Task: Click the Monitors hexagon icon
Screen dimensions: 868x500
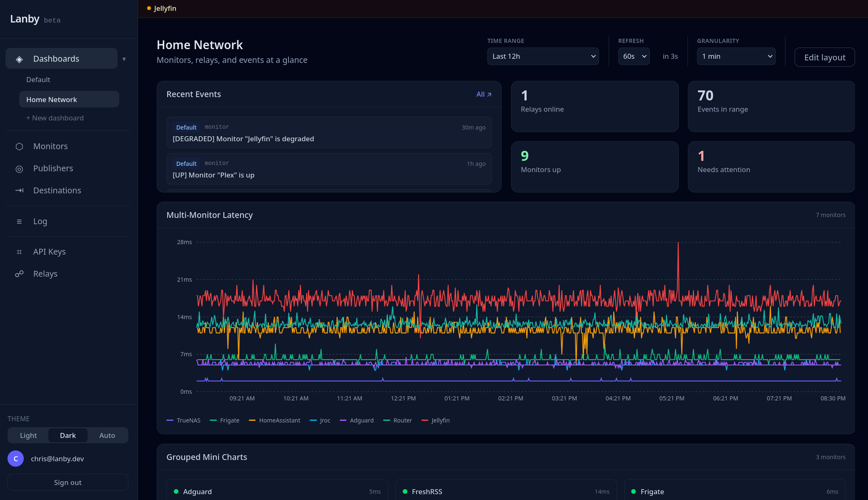Action: tap(19, 147)
